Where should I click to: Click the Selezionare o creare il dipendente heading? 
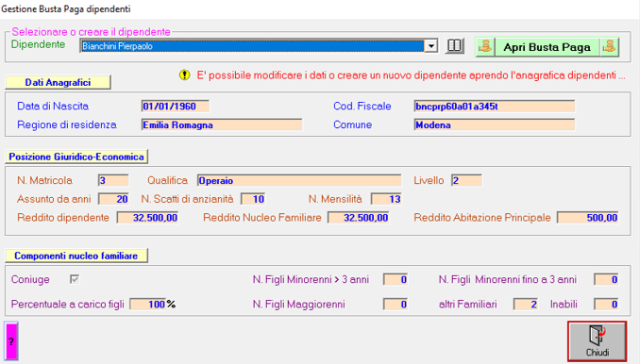pyautogui.click(x=91, y=32)
